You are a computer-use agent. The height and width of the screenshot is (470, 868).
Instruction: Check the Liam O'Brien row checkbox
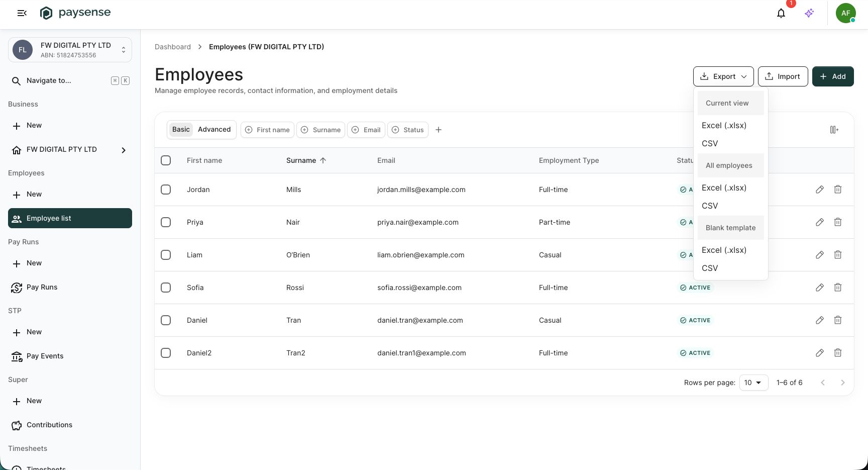tap(166, 255)
